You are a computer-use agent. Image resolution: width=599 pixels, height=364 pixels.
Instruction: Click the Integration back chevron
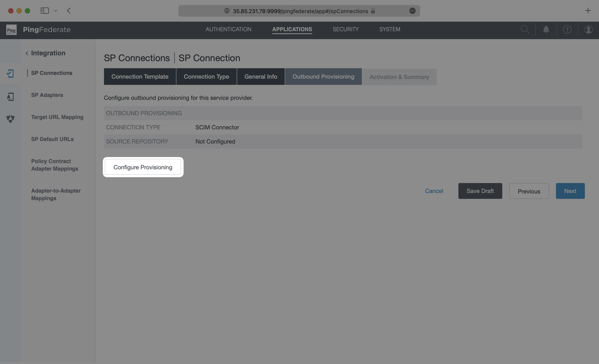(27, 53)
